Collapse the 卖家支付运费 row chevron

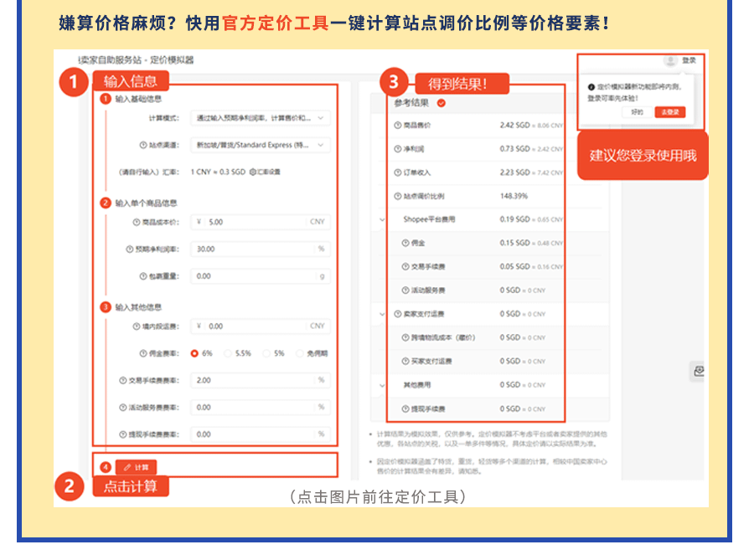pyautogui.click(x=383, y=314)
